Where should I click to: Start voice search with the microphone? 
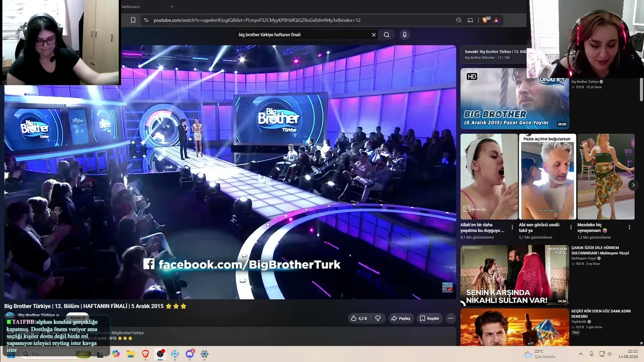click(404, 35)
